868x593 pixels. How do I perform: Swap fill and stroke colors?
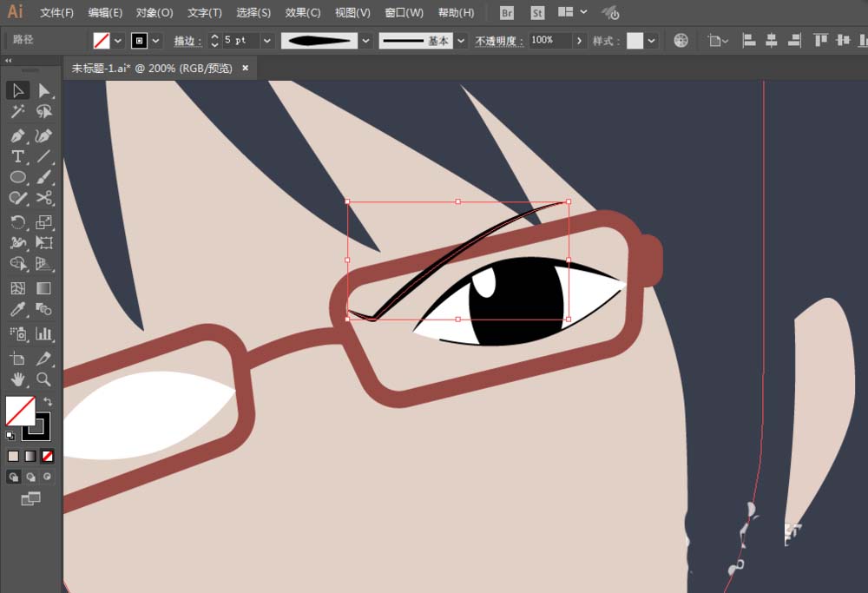(48, 402)
